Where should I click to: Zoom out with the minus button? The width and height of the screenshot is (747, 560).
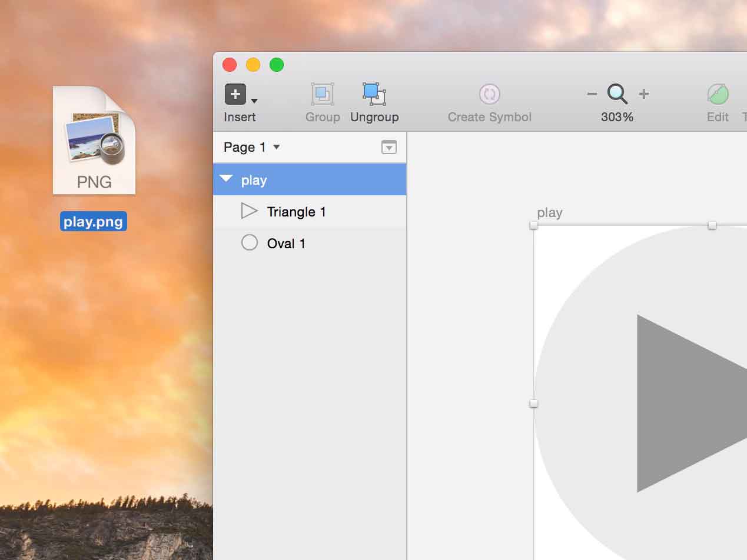click(592, 94)
